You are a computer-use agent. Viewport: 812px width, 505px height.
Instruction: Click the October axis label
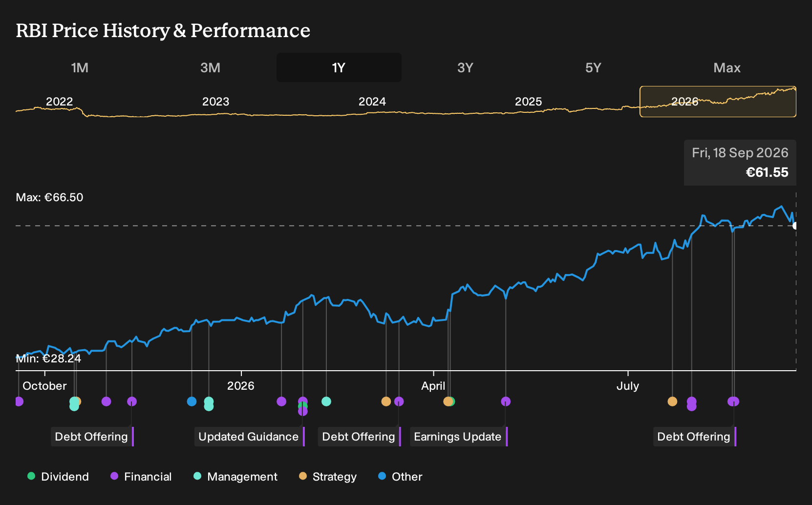[x=44, y=386]
